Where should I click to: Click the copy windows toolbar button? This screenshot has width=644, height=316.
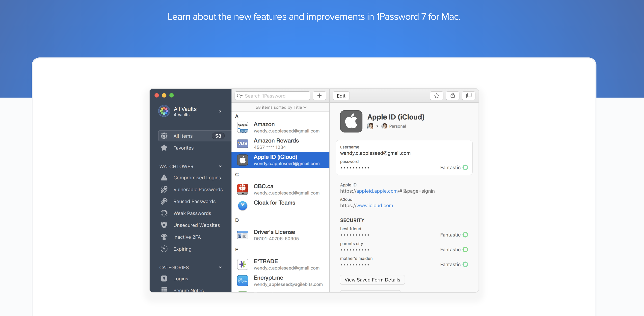pyautogui.click(x=468, y=96)
